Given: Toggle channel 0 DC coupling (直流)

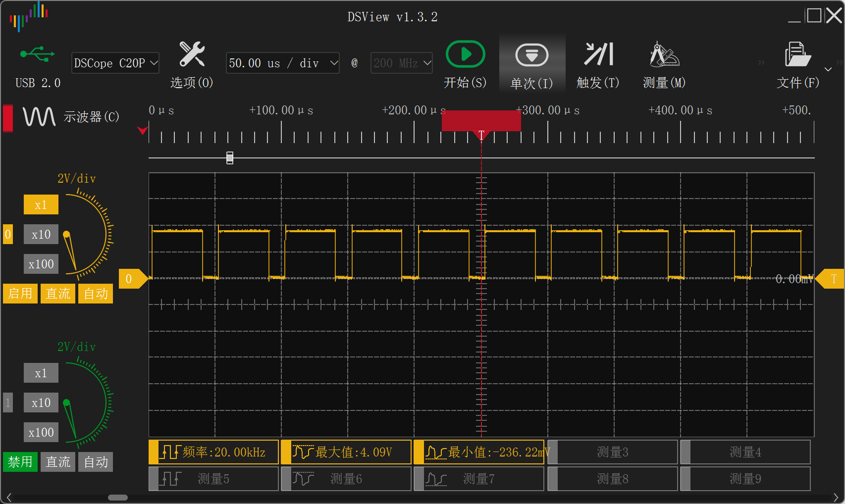Looking at the screenshot, I should [x=58, y=294].
